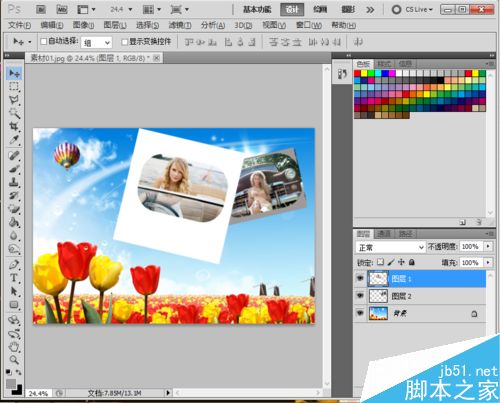500x403 pixels.
Task: Hide layer 图层 1 using eye icon
Action: pyautogui.click(x=360, y=278)
